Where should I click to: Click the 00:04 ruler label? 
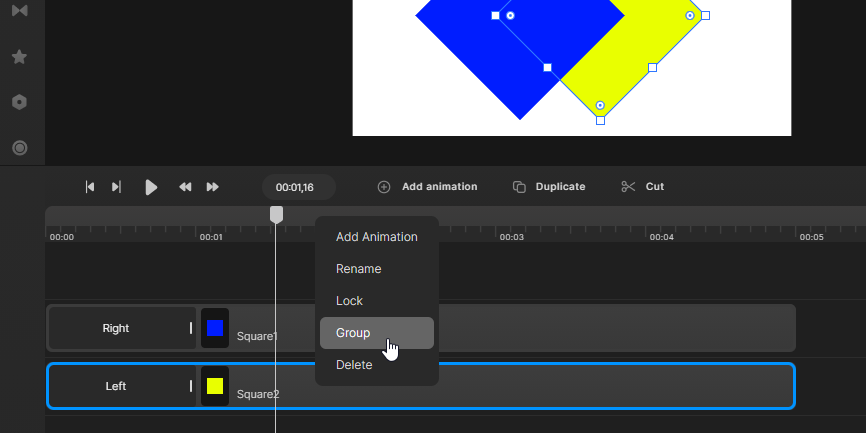point(661,237)
